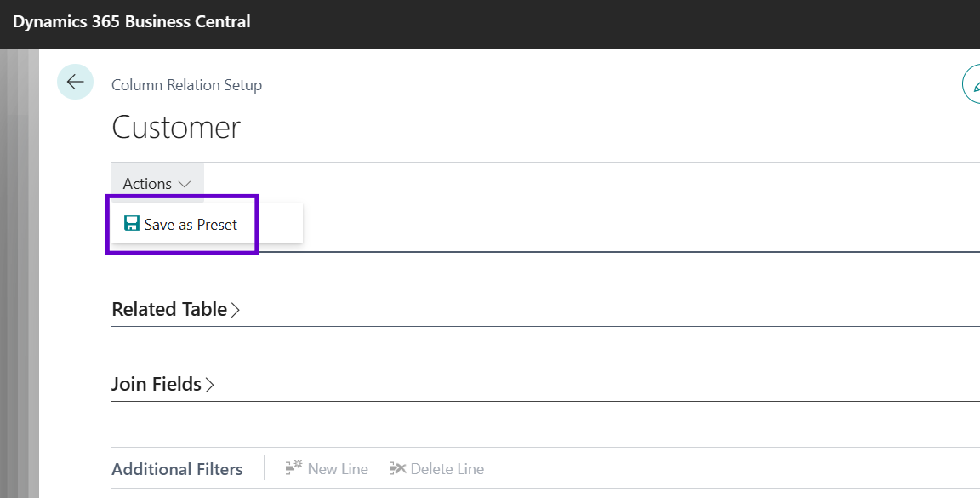Viewport: 980px width, 498px height.
Task: Expand the Join Fields section chevron
Action: coord(210,385)
